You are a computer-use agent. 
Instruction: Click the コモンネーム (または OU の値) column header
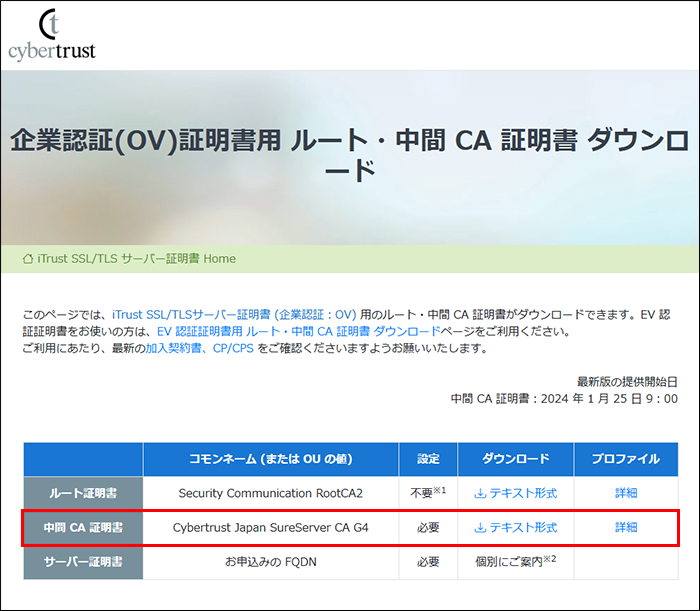[x=271, y=459]
